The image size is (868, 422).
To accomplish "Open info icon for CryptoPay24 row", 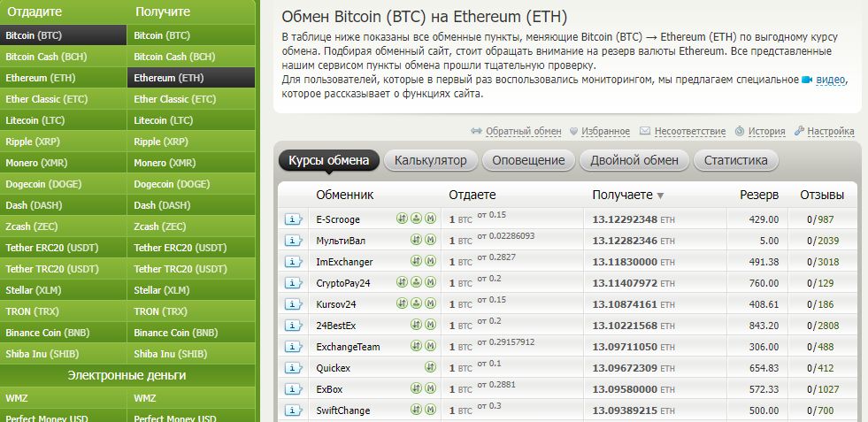I will point(294,283).
